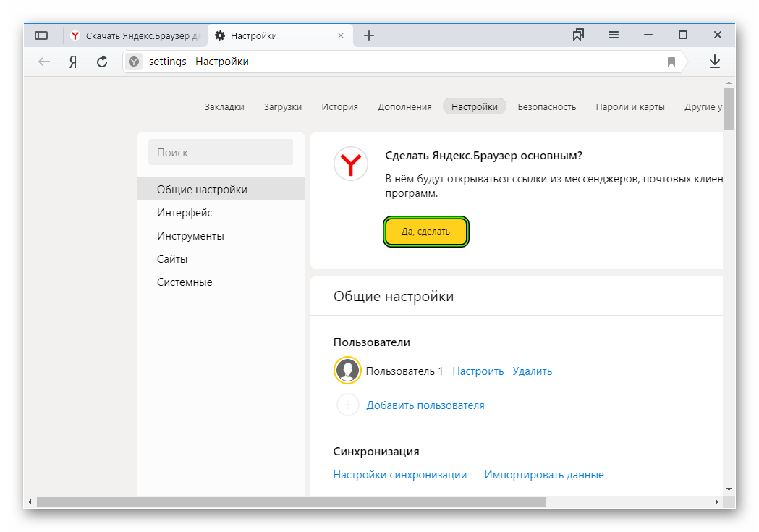The image size is (759, 532).
Task: Open the Закладки section
Action: click(x=224, y=106)
